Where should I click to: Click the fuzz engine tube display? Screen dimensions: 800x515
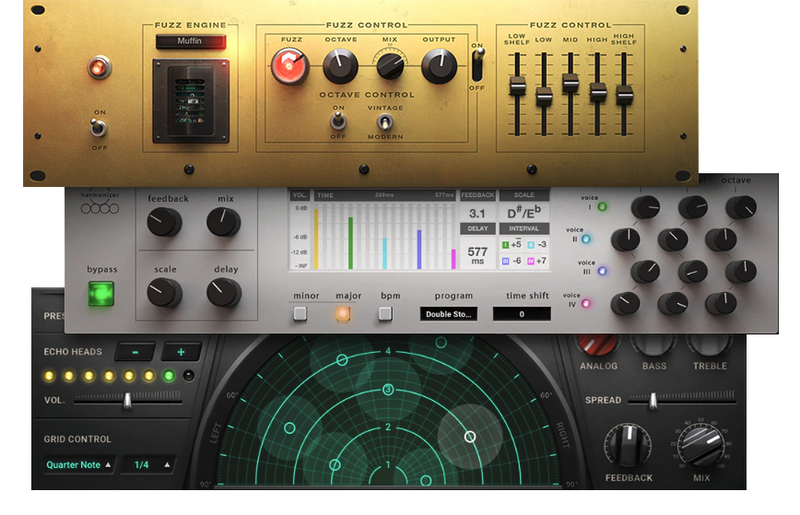(191, 101)
